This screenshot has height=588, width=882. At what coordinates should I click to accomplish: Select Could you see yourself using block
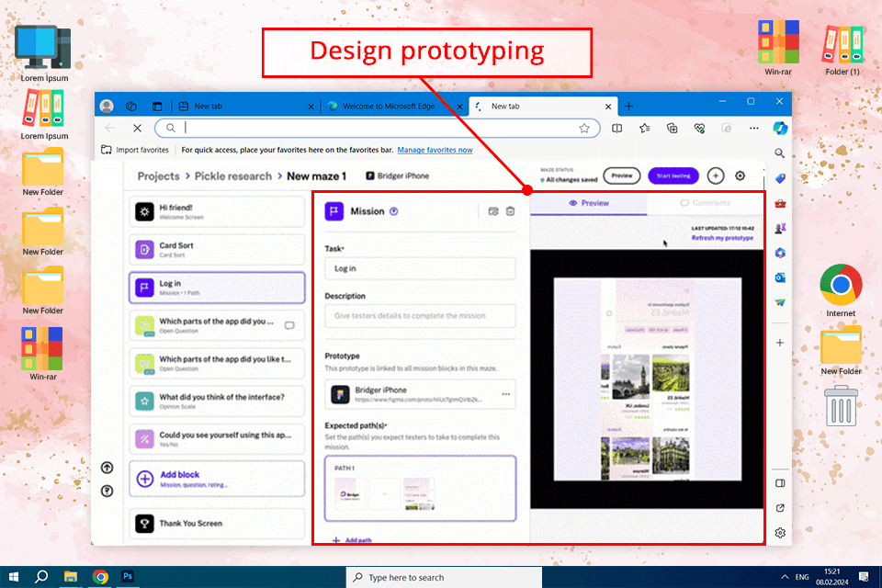coord(217,439)
